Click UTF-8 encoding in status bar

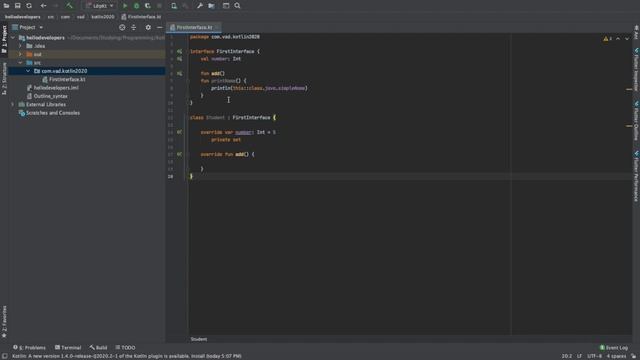[594, 356]
